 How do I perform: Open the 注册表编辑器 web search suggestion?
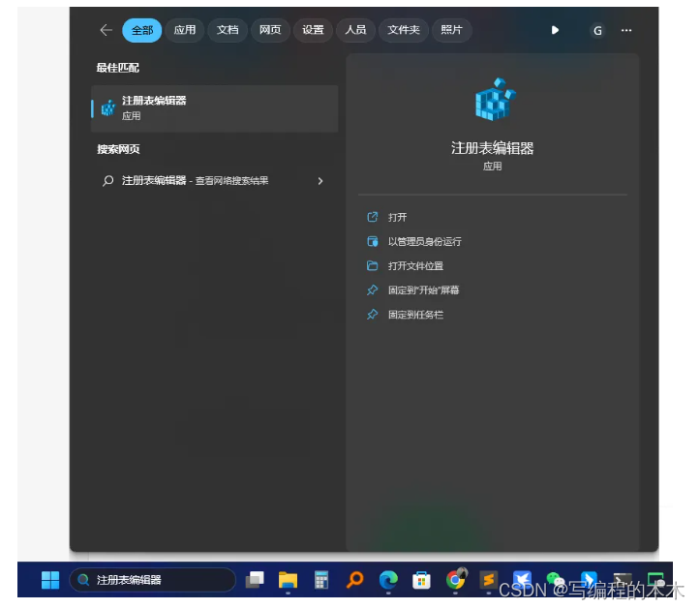click(214, 181)
